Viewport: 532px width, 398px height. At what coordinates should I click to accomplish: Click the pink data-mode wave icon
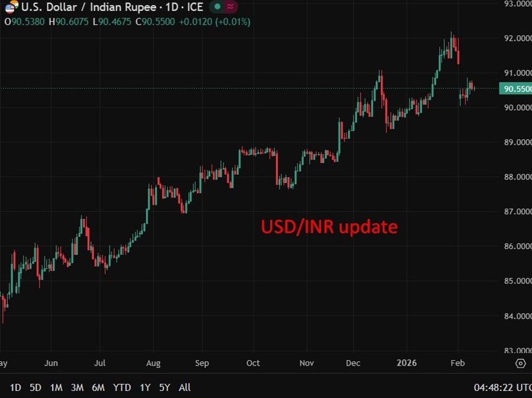(230, 7)
